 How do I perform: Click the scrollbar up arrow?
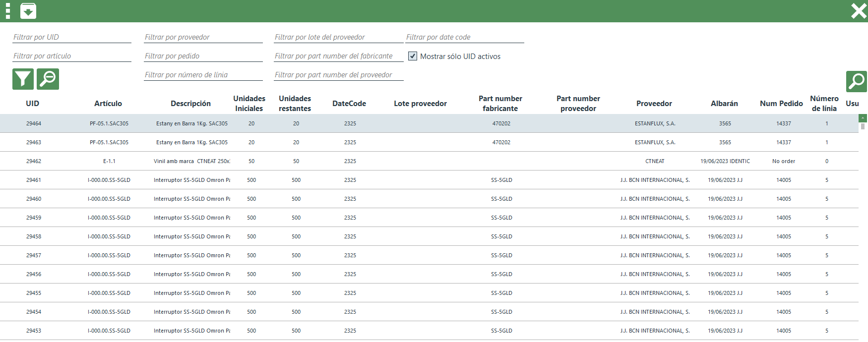point(863,118)
